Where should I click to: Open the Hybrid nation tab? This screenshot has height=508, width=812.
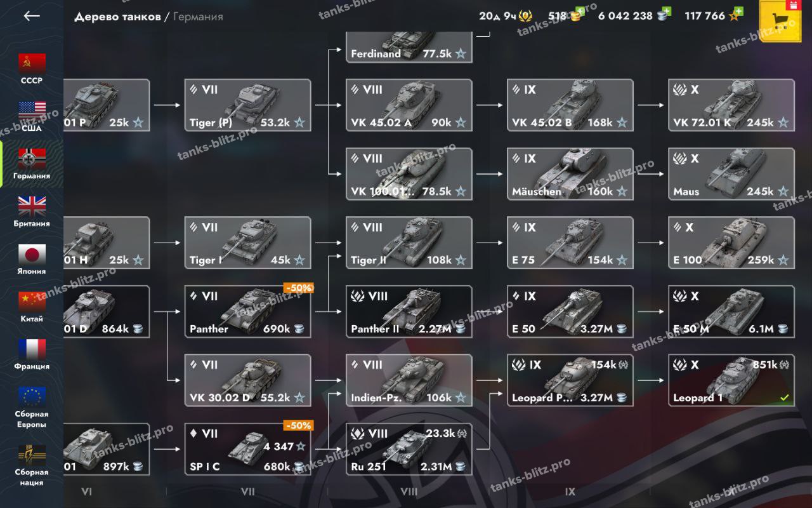point(32,465)
